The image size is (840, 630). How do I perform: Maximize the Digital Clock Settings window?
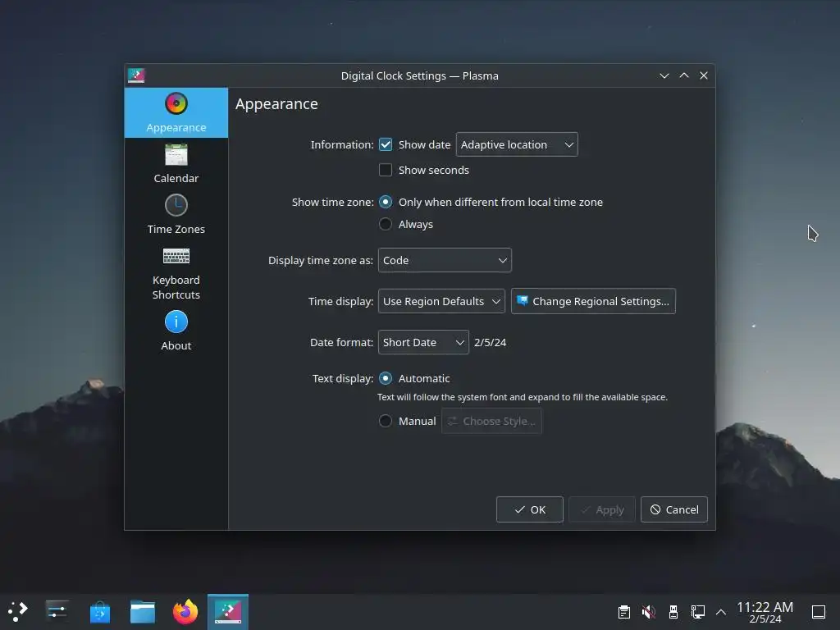click(x=684, y=75)
